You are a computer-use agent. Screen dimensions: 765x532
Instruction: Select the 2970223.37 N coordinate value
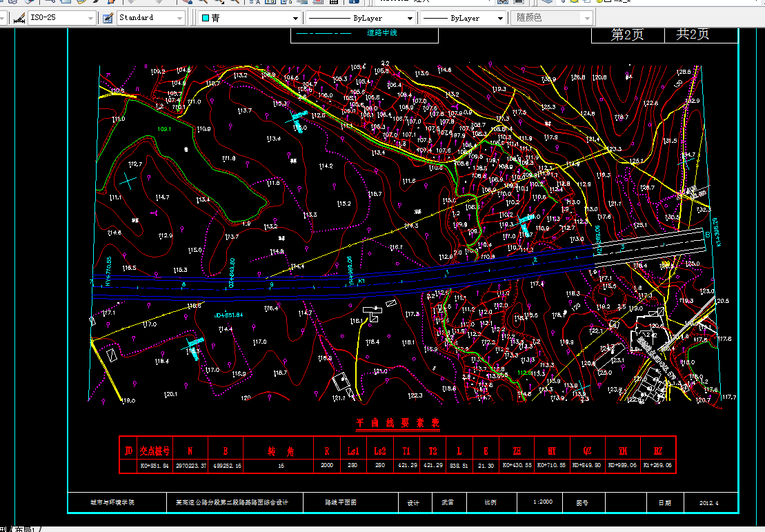191,466
